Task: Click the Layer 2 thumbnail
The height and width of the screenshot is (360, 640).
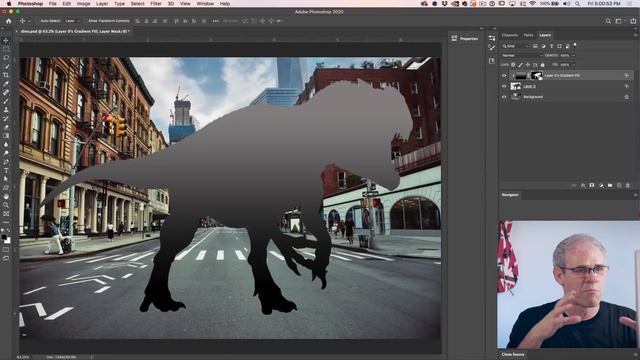Action: click(x=516, y=87)
